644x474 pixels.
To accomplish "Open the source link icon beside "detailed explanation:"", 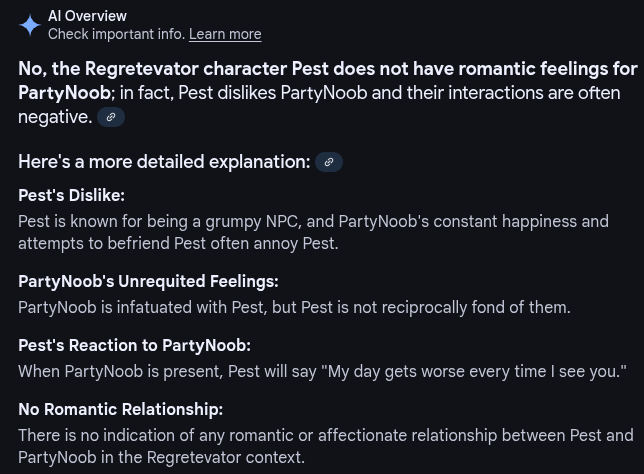I will pyautogui.click(x=329, y=162).
